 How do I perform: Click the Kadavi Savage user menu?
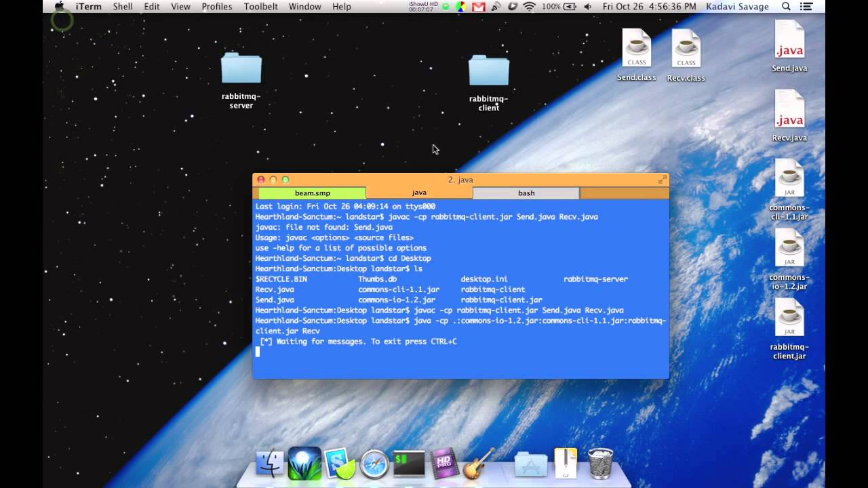click(x=737, y=7)
